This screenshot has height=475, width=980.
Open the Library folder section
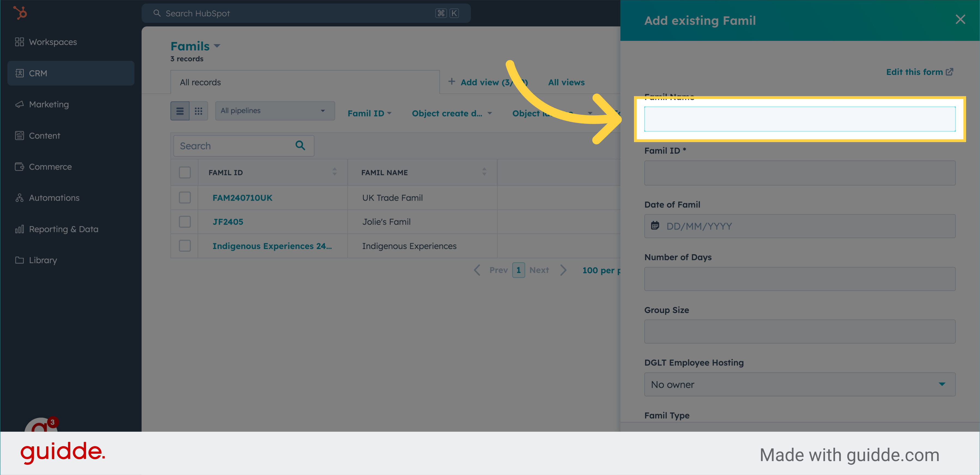tap(43, 260)
